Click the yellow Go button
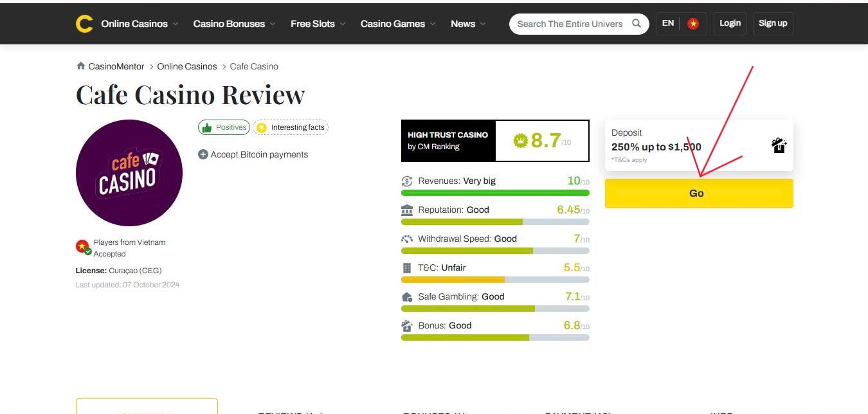 coord(699,193)
